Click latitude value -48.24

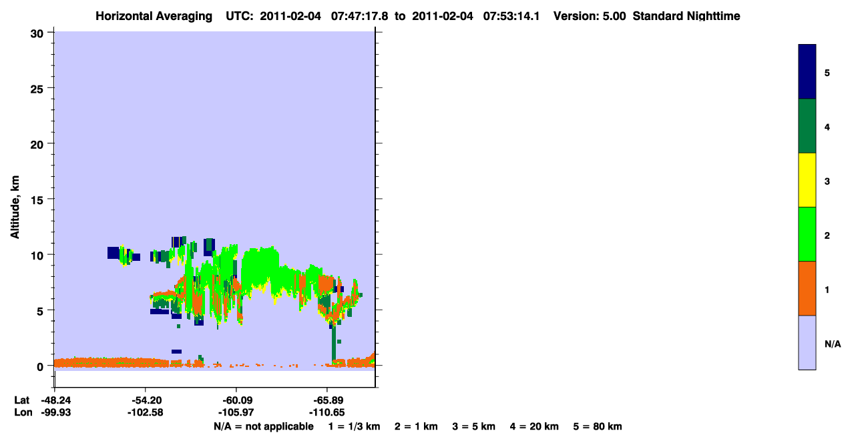coord(55,400)
